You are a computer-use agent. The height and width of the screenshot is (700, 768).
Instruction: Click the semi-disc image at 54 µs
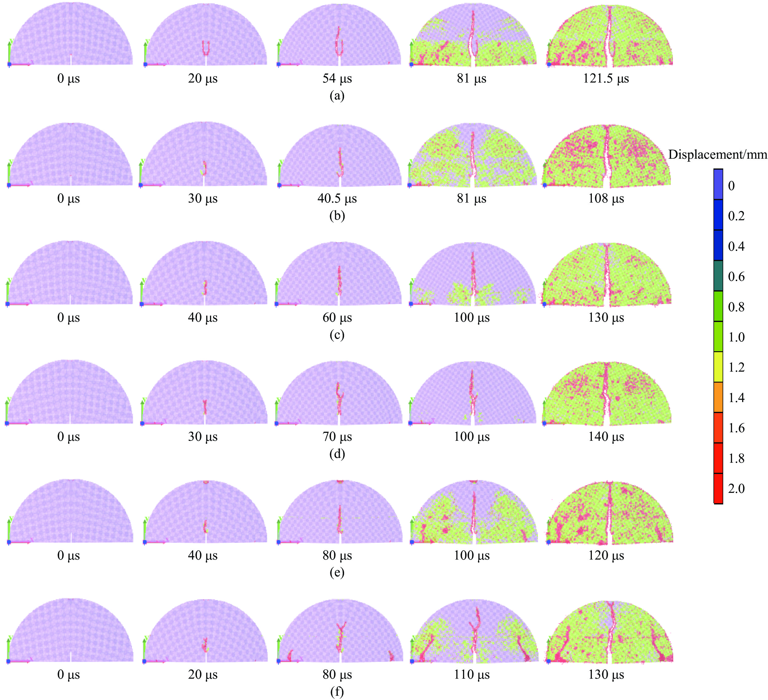[x=339, y=35]
